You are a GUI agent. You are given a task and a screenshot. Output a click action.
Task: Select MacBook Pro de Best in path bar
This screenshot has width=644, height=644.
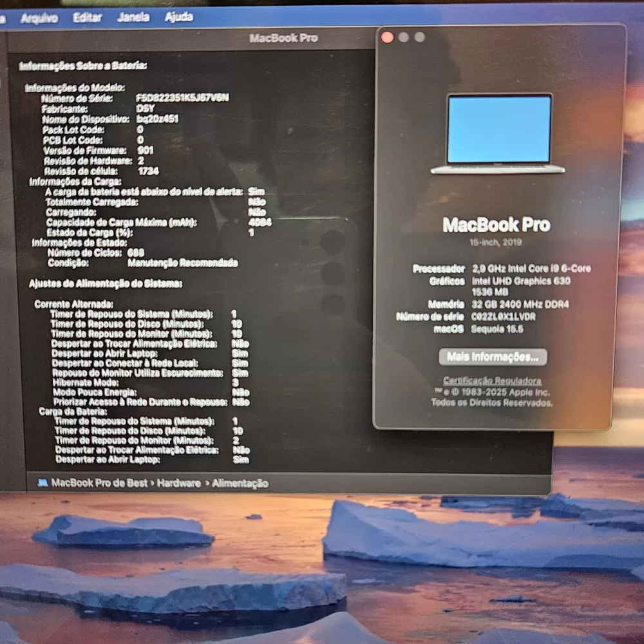99,482
